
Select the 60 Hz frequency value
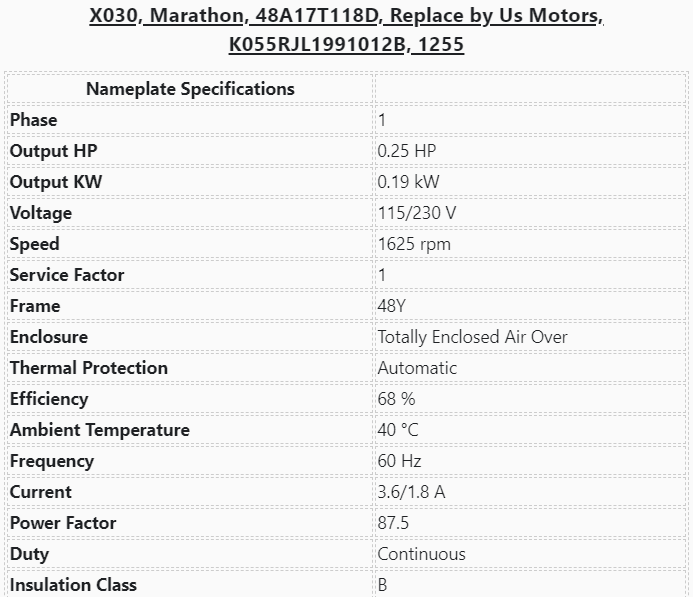tap(399, 461)
